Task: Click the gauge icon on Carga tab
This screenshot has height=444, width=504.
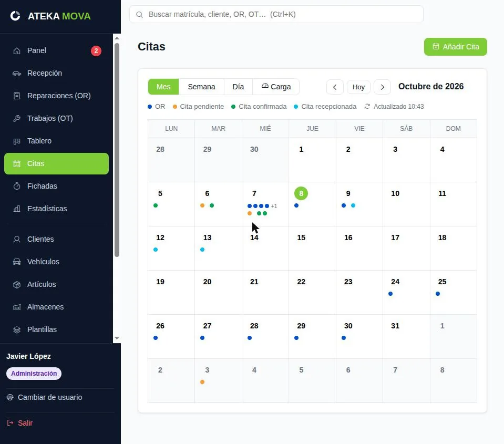Action: (x=265, y=86)
